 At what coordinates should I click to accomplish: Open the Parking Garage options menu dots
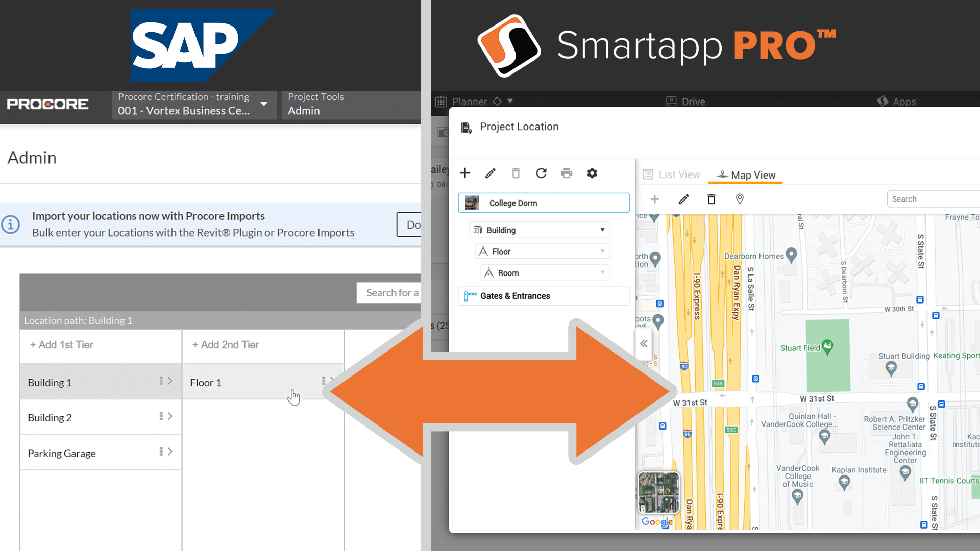click(161, 452)
